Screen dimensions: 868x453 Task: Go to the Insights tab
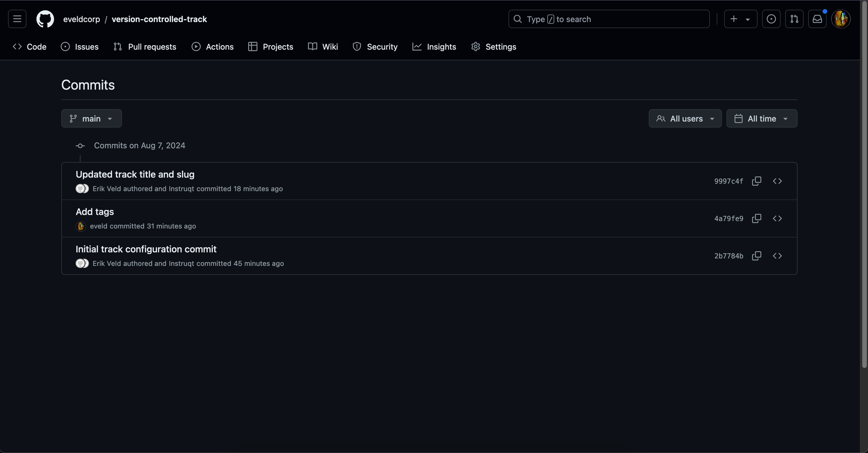point(434,47)
